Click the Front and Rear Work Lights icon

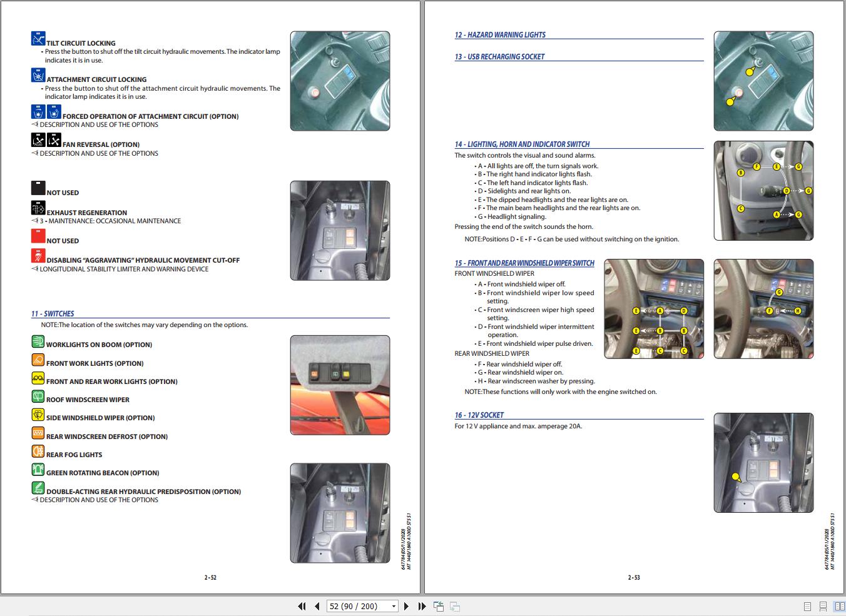click(x=38, y=378)
